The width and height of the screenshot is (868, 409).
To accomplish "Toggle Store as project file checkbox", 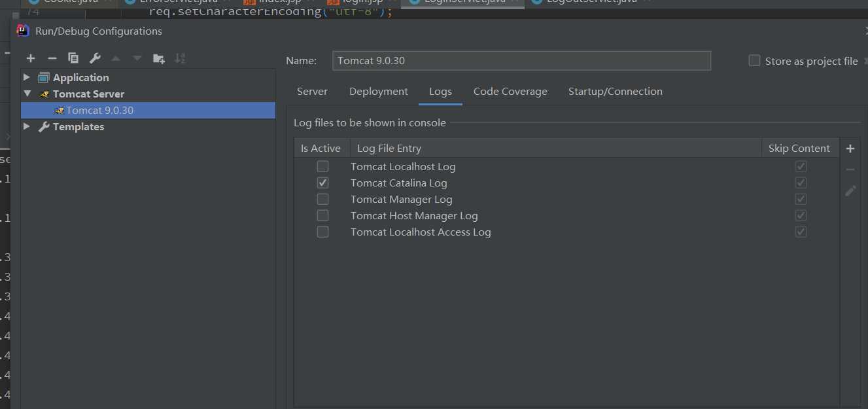I will click(754, 61).
